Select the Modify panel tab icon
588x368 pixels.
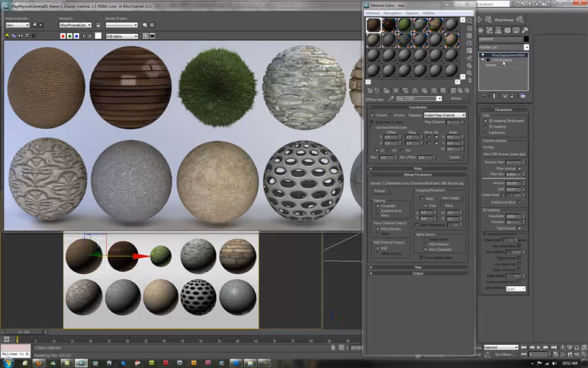490,30
